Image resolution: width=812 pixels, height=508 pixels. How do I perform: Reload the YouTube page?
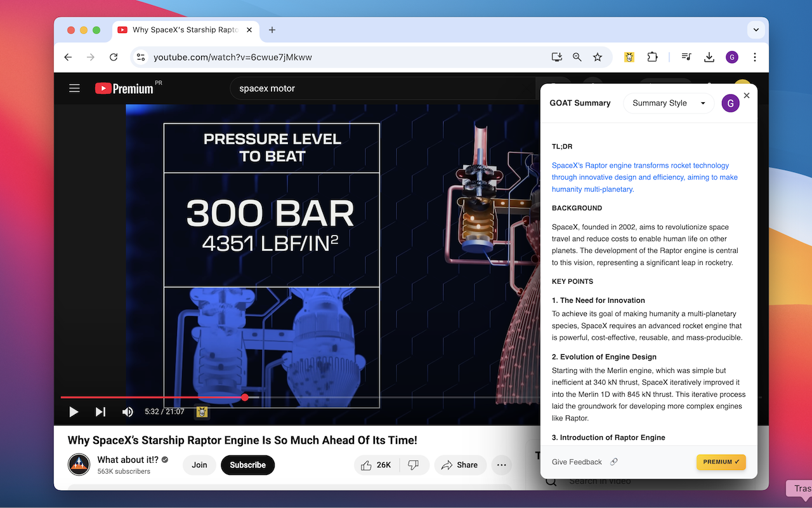[114, 57]
